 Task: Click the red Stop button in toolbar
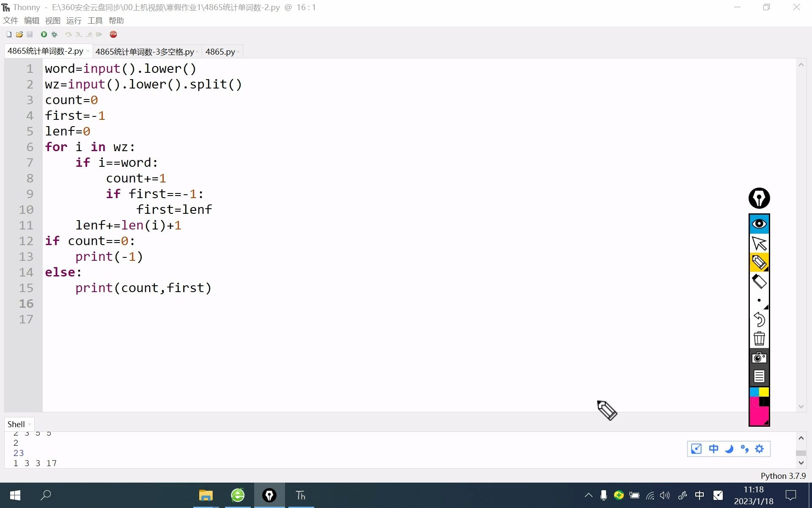click(x=113, y=34)
